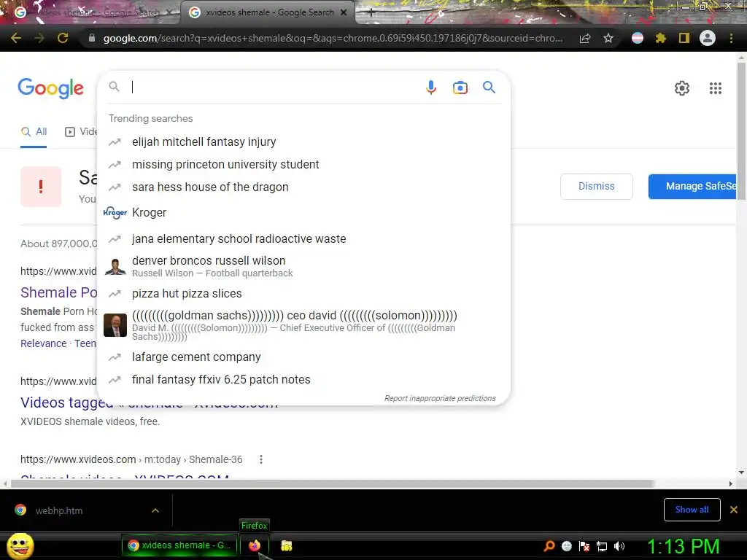Open the folder icon on the taskbar
This screenshot has height=560, width=747.
point(286,545)
